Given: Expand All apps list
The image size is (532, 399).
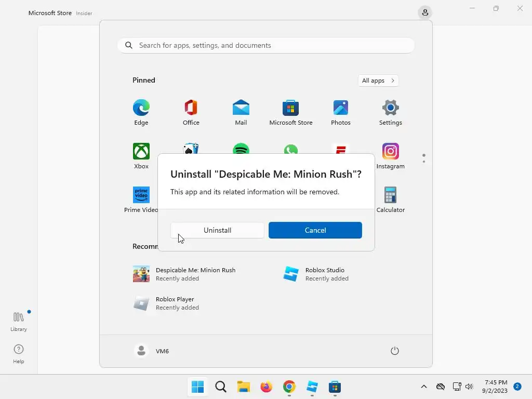Looking at the screenshot, I should click(378, 81).
